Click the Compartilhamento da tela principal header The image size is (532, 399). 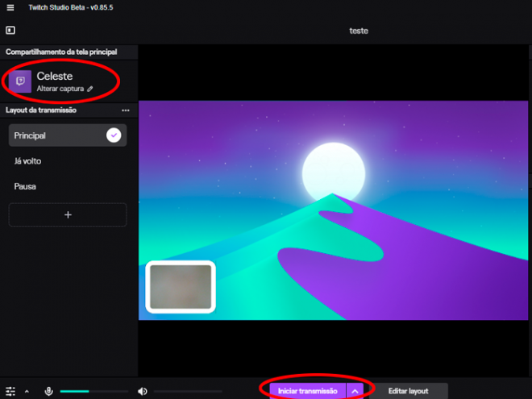[x=61, y=52]
